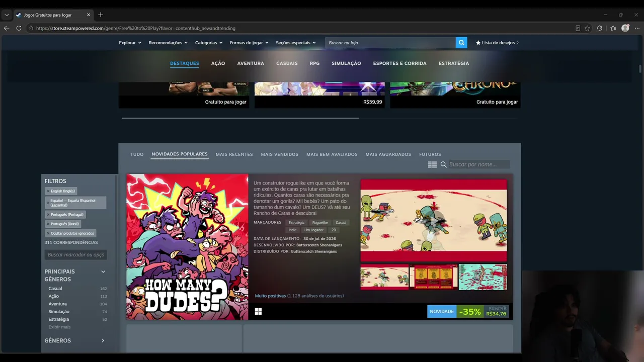Viewport: 644px width, 362px height.
Task: Click in the Buscar na loja search field
Action: click(390, 43)
